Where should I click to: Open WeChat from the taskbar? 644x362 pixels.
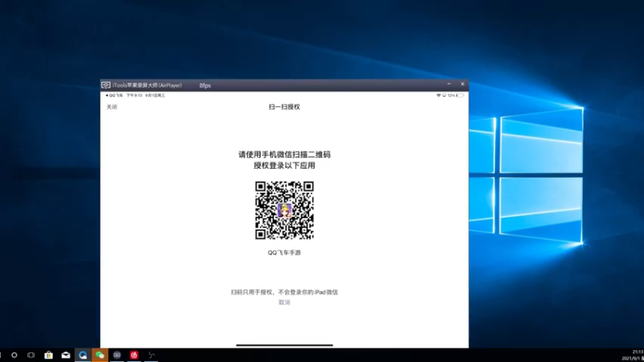[x=100, y=355]
